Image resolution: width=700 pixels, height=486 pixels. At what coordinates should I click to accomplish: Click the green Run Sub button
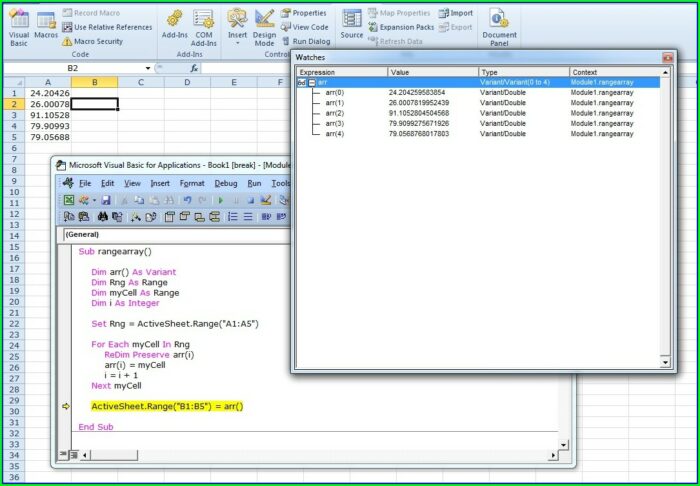point(221,200)
